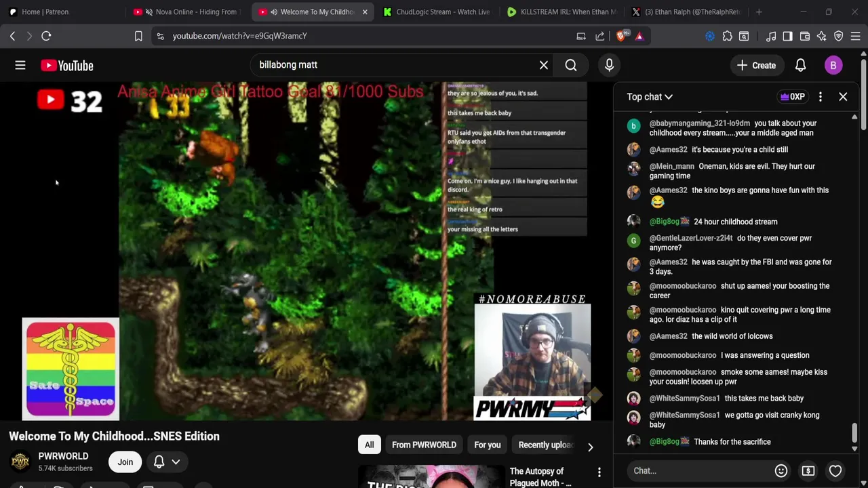Reload the current page

click(46, 36)
